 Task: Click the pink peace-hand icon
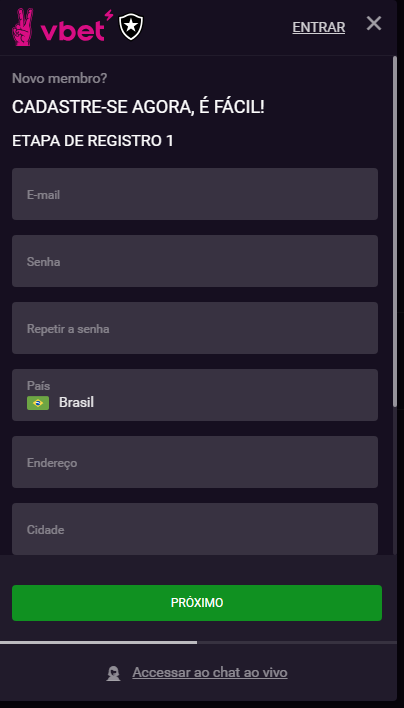pyautogui.click(x=24, y=28)
